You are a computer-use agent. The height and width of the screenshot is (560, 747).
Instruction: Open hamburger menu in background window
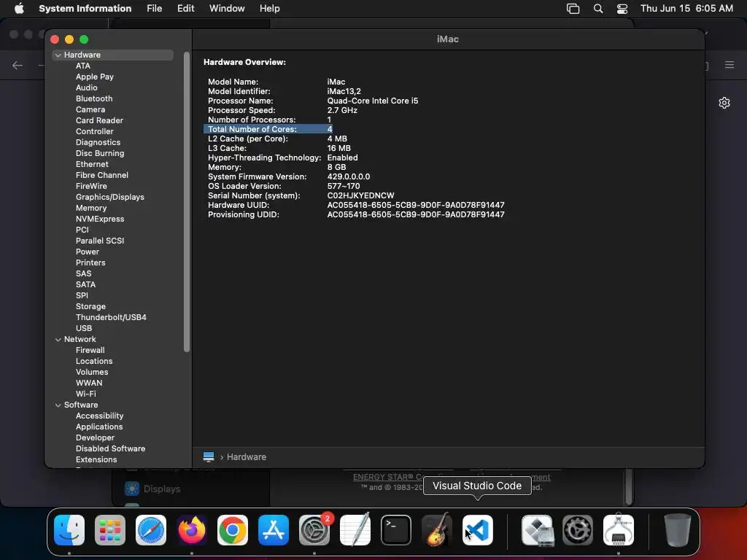point(729,65)
